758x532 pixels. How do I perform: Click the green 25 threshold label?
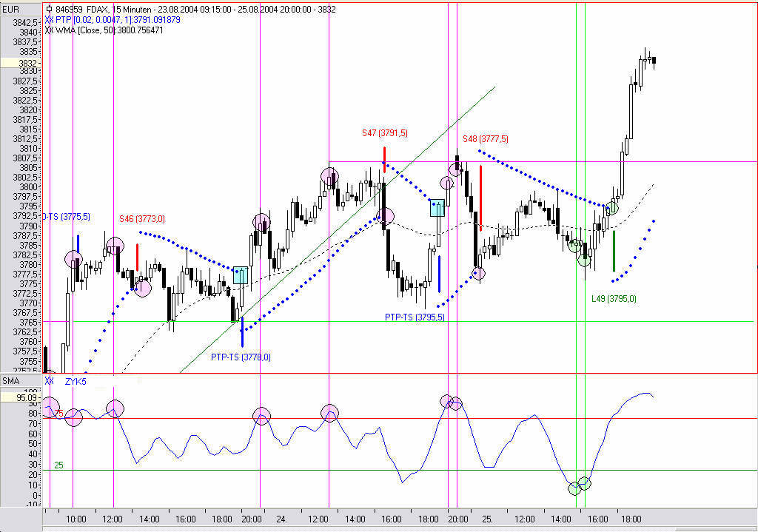click(x=58, y=465)
